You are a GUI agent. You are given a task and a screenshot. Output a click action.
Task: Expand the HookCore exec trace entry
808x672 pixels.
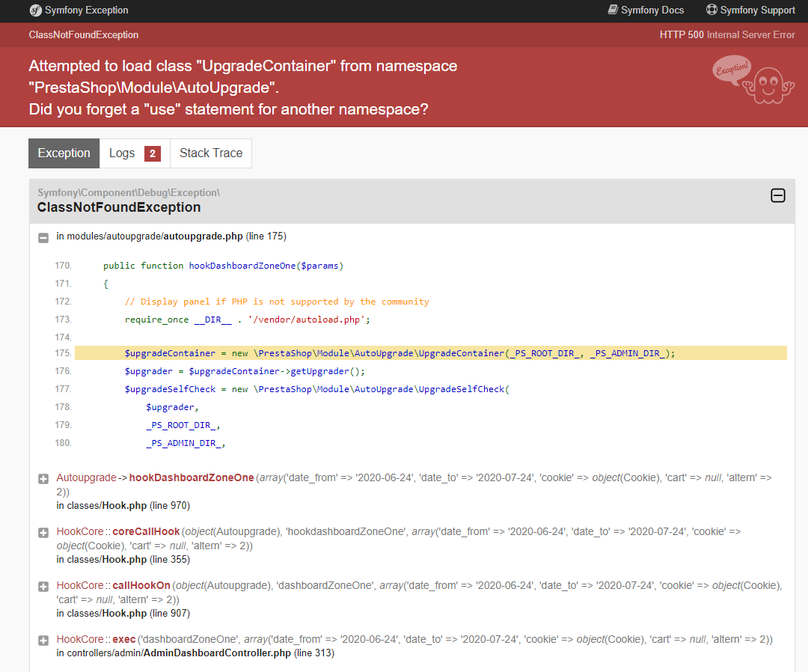tap(43, 641)
